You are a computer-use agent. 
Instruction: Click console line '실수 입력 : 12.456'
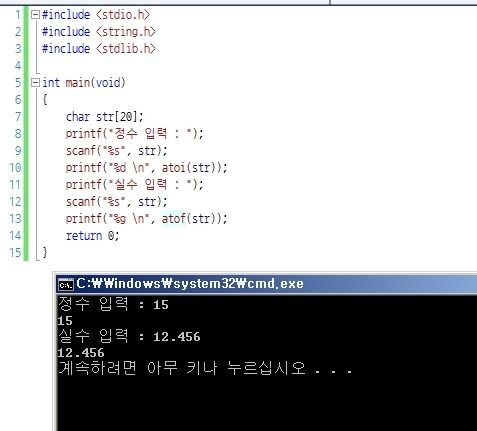coord(129,336)
